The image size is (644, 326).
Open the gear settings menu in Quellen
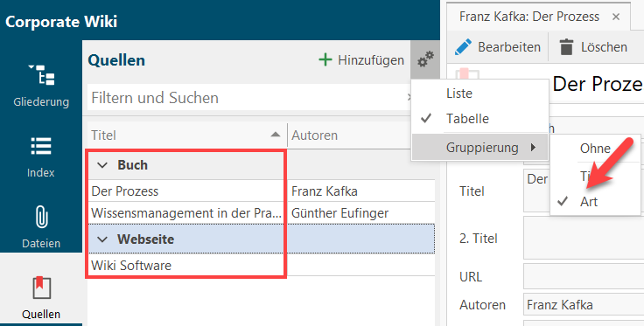click(425, 60)
